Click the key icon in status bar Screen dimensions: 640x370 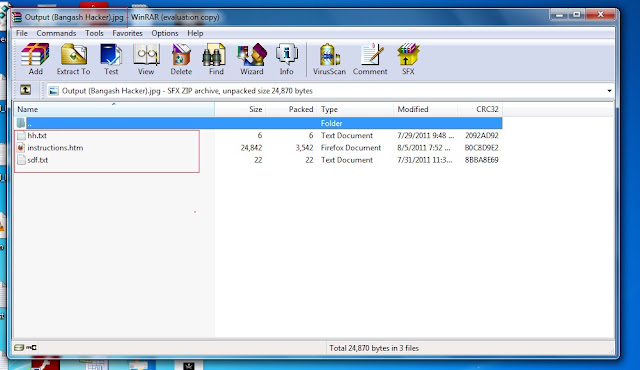point(31,348)
